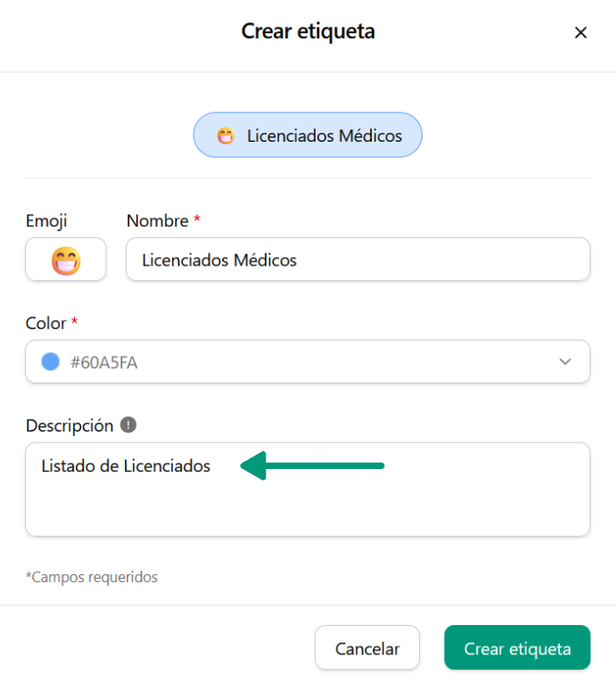Click the red asterisk next to Nombre
616x683 pixels.
197,219
